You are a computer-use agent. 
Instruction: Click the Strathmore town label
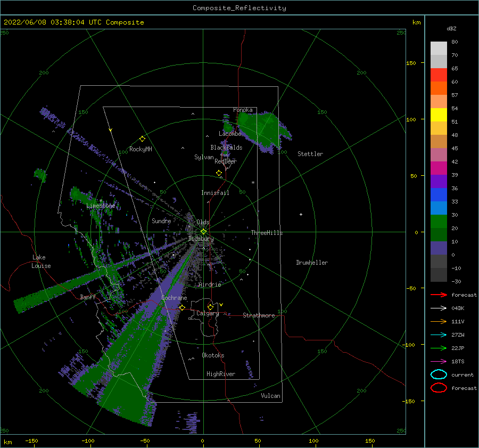(x=259, y=315)
